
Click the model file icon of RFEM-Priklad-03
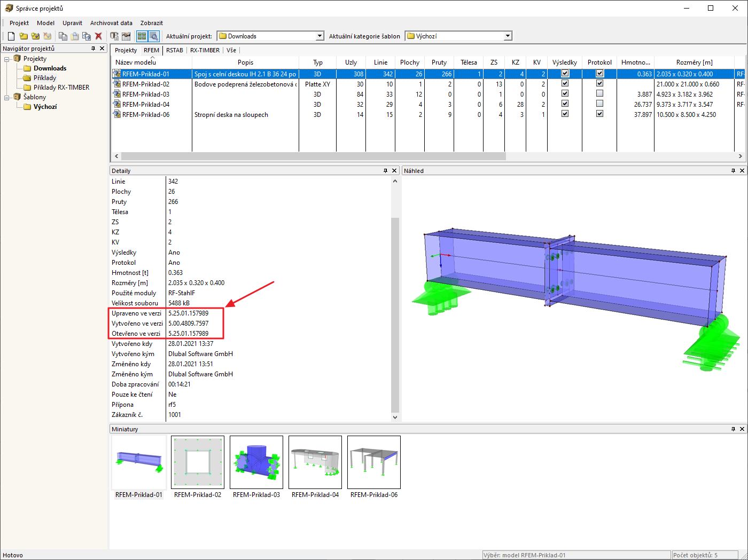pyautogui.click(x=116, y=94)
